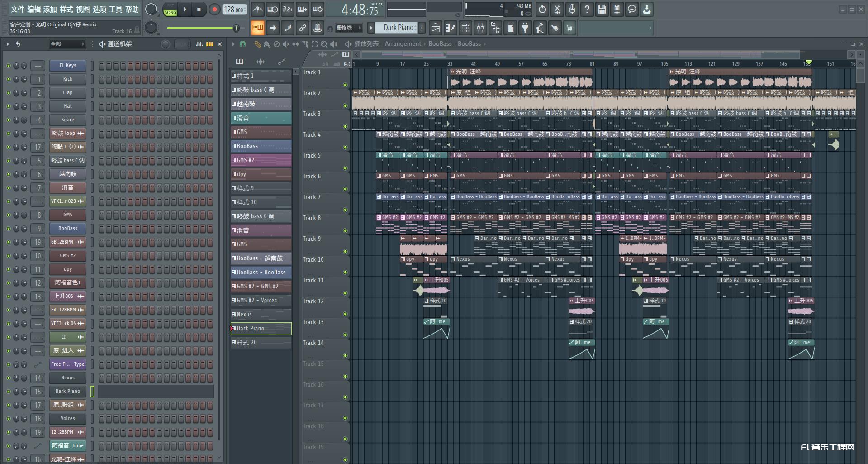
Task: Toggle the multilink to controllers icon
Action: pyautogui.click(x=303, y=28)
